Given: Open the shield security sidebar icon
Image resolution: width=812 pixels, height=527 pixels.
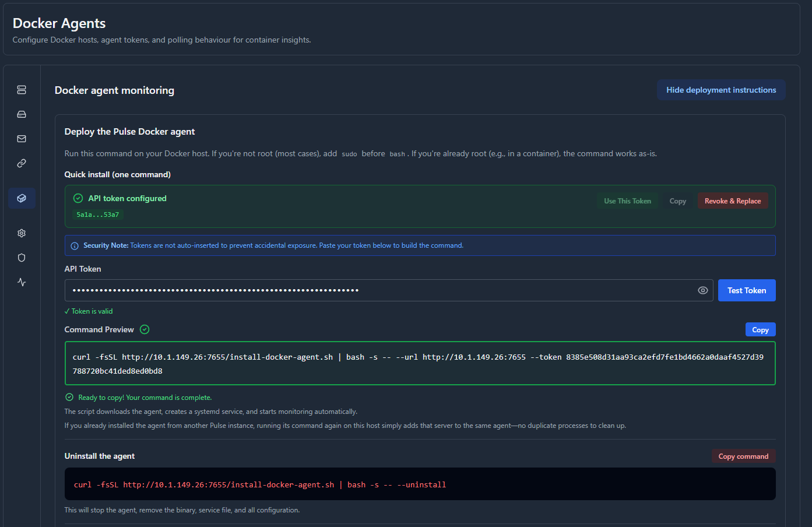Looking at the screenshot, I should pos(22,258).
